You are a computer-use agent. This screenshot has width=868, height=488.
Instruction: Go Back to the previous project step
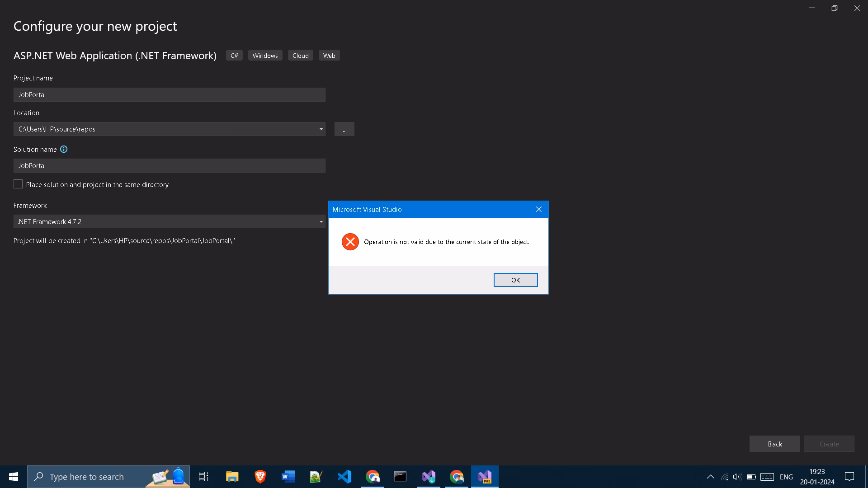tap(774, 444)
